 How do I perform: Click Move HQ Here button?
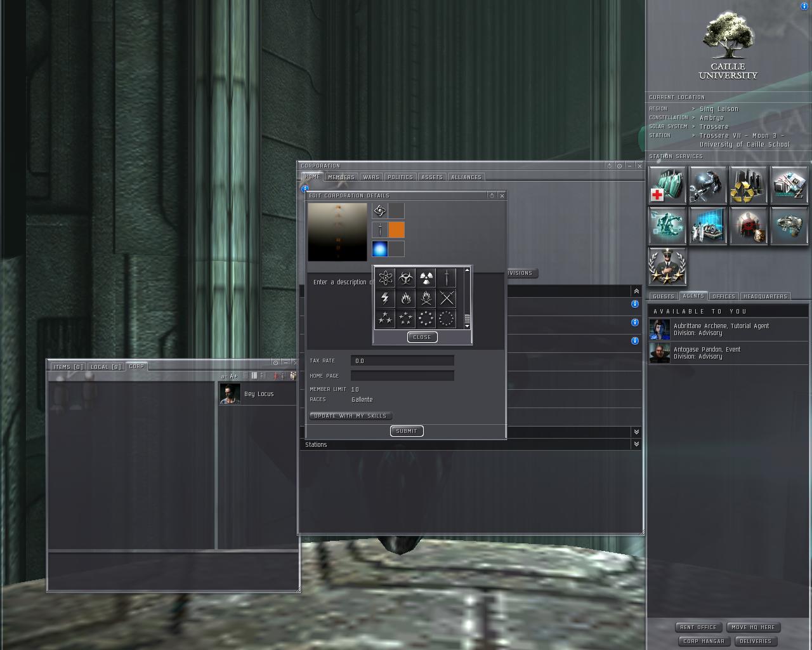point(754,627)
